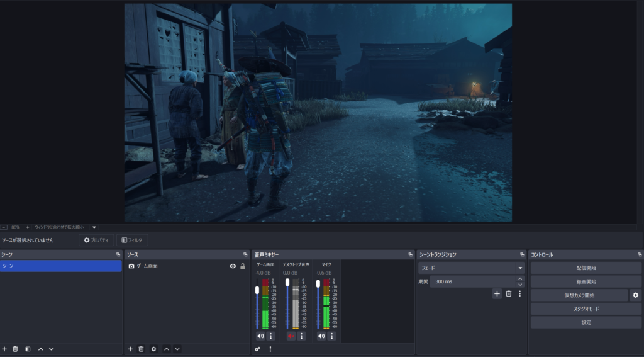
Task: Add a scene transition with plus icon
Action: (497, 293)
